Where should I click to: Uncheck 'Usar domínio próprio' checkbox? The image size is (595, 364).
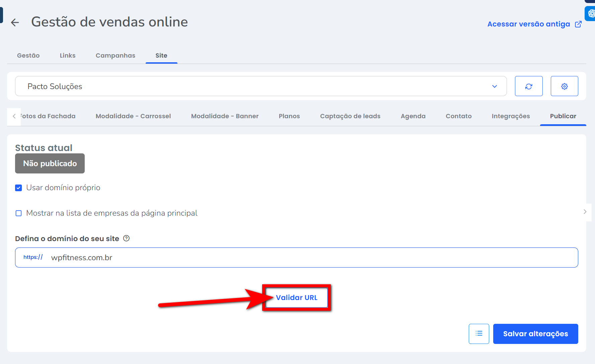tap(19, 188)
